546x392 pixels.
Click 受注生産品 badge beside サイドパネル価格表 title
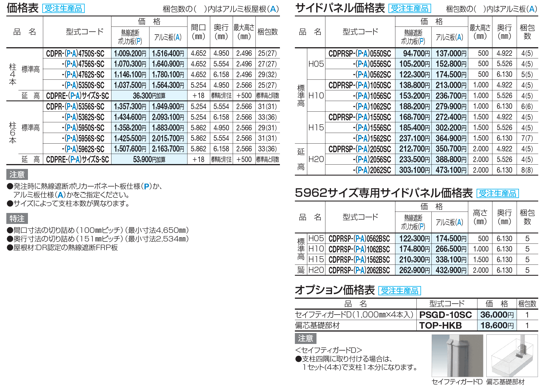pos(409,8)
